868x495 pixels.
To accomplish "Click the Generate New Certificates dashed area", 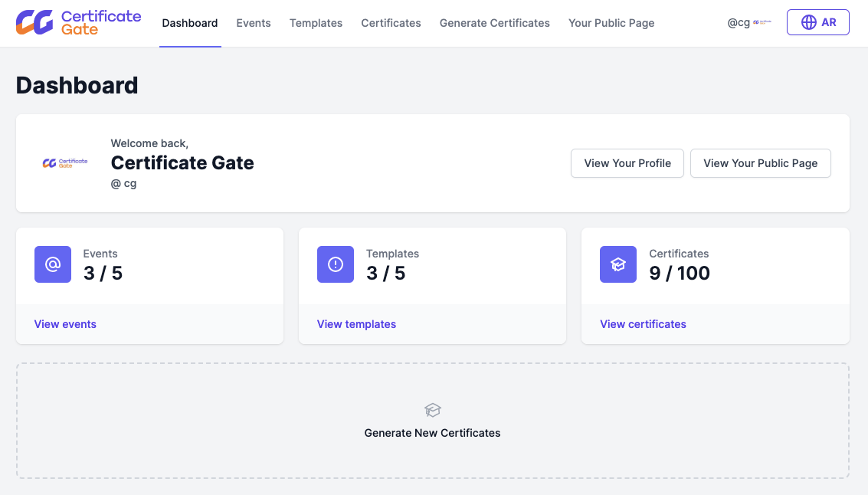I will tap(432, 420).
